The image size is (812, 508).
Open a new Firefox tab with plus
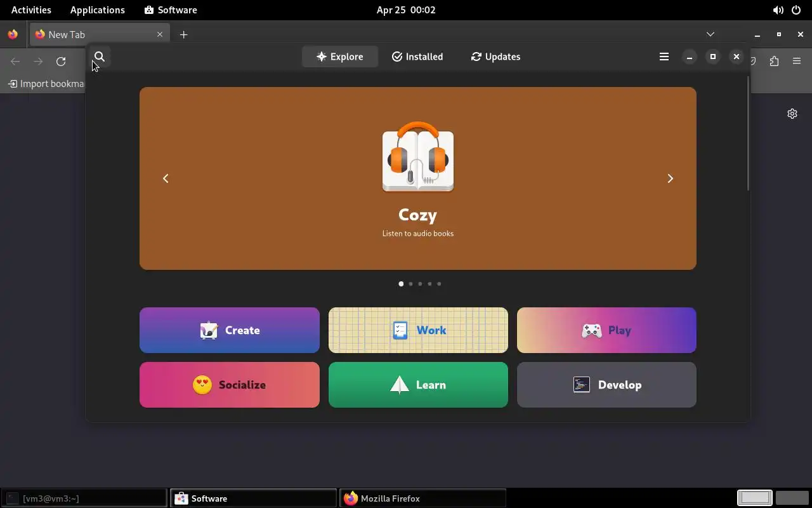183,34
